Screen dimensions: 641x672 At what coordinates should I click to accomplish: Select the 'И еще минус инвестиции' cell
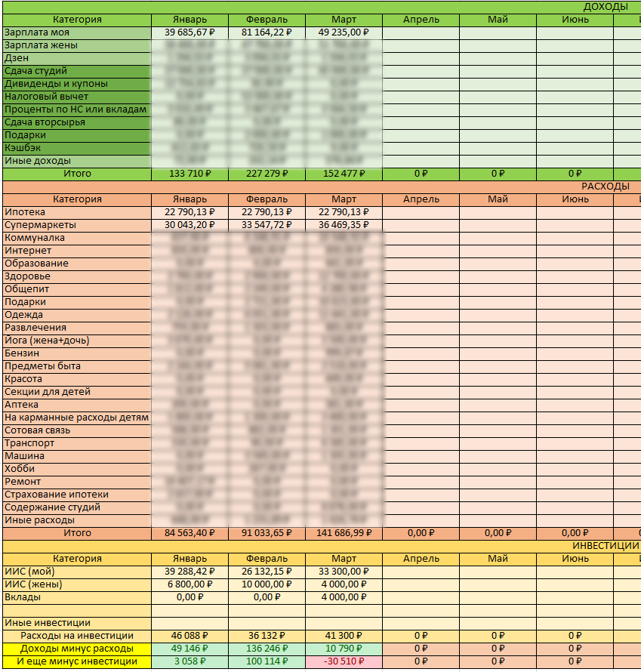[77, 661]
